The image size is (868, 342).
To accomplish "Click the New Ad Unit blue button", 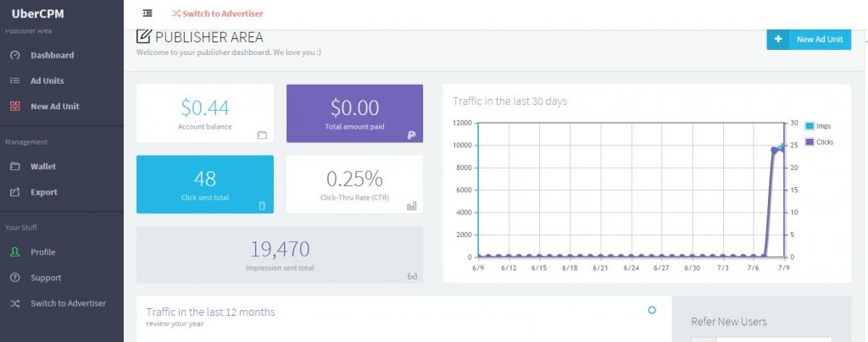I will click(x=809, y=39).
